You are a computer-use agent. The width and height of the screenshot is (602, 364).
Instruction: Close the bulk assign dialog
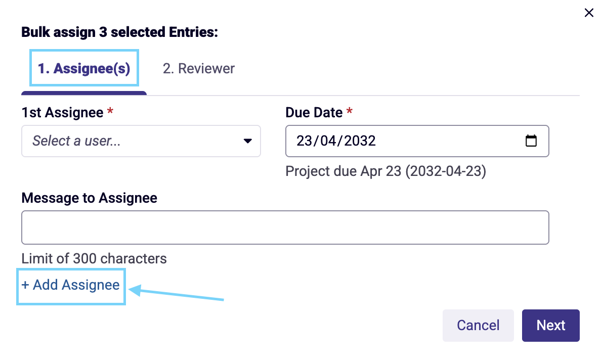tap(588, 13)
